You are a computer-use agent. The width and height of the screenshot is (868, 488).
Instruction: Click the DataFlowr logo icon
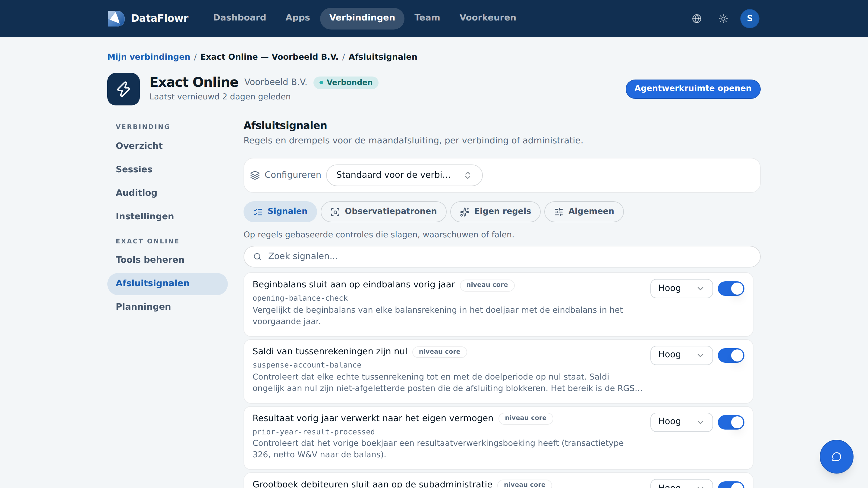point(116,18)
